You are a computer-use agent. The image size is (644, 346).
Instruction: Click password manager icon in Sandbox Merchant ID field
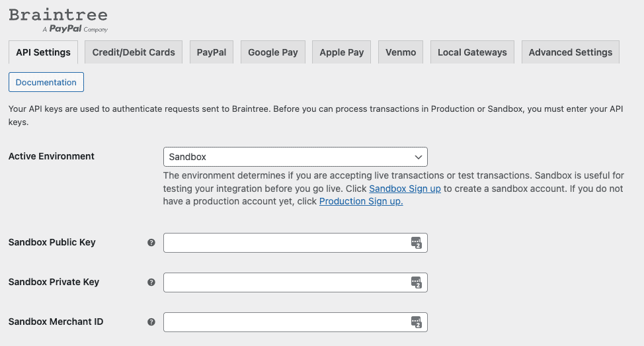[417, 322]
